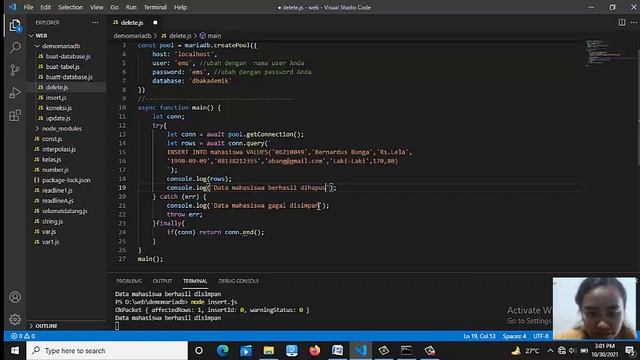
Task: Open package-lock.json in Explorer
Action: point(66,180)
